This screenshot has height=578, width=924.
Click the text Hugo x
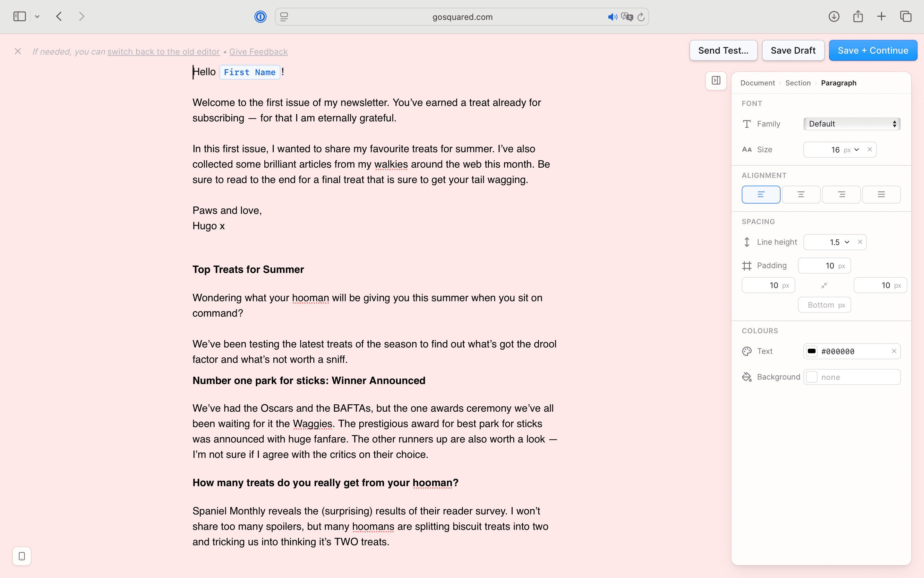(209, 226)
